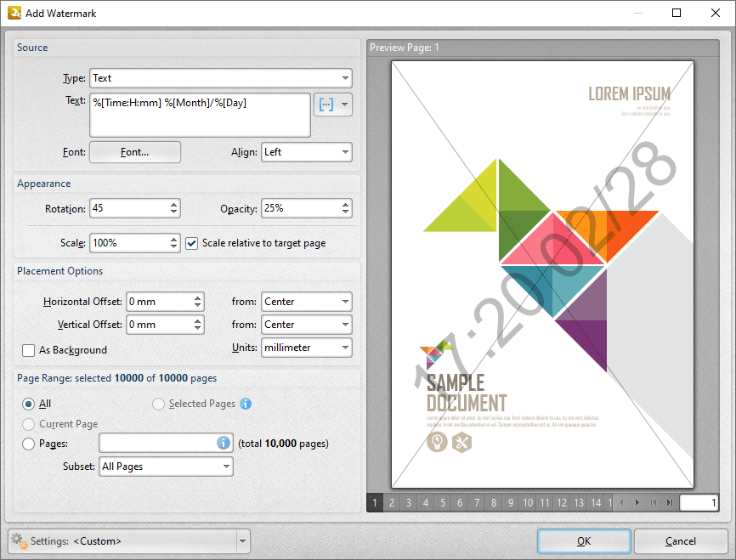Go to the next preview page arrow
The height and width of the screenshot is (560, 736).
637,502
